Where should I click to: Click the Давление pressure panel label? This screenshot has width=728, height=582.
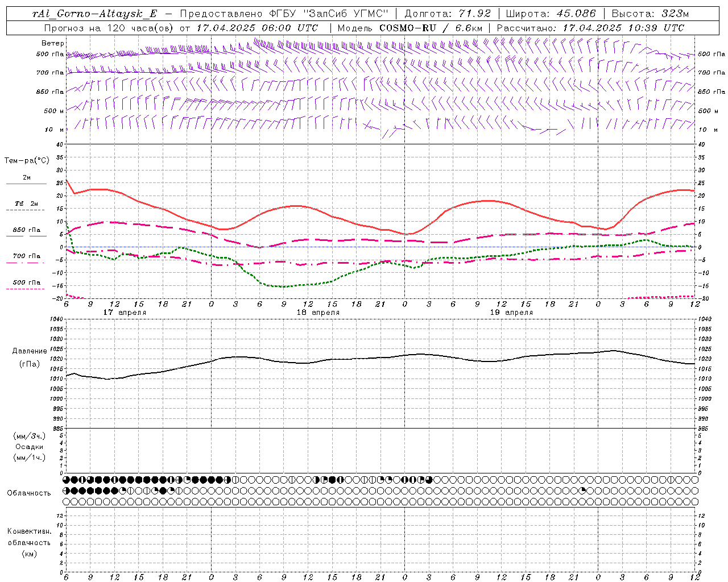[x=30, y=351]
